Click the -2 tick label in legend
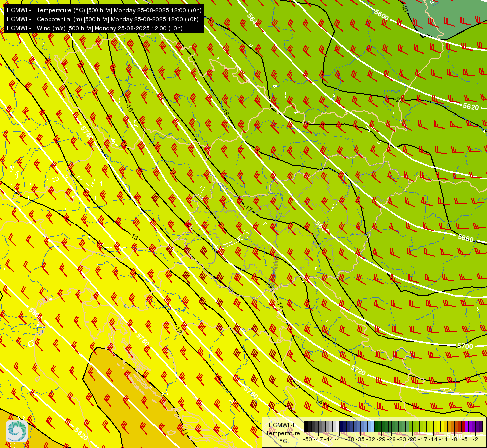 tap(475, 439)
